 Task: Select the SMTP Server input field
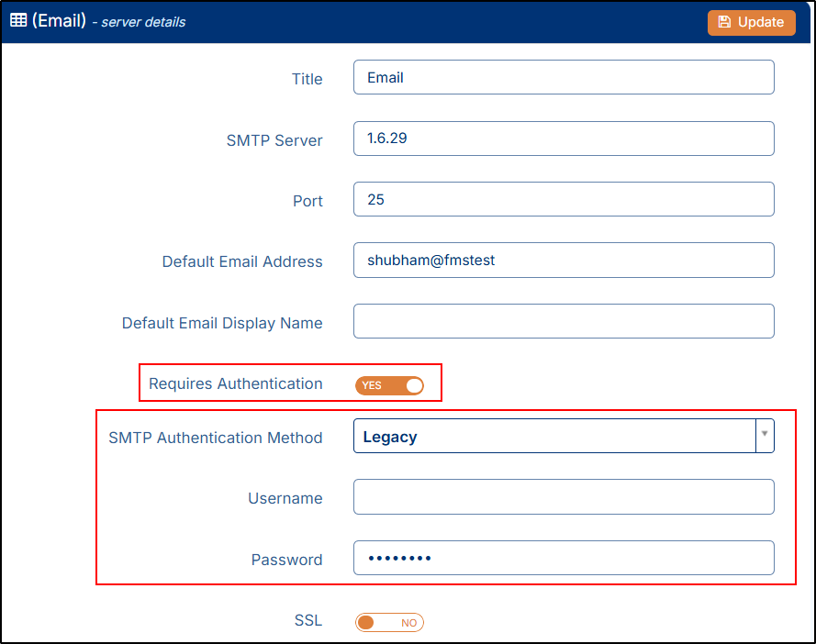pyautogui.click(x=563, y=139)
